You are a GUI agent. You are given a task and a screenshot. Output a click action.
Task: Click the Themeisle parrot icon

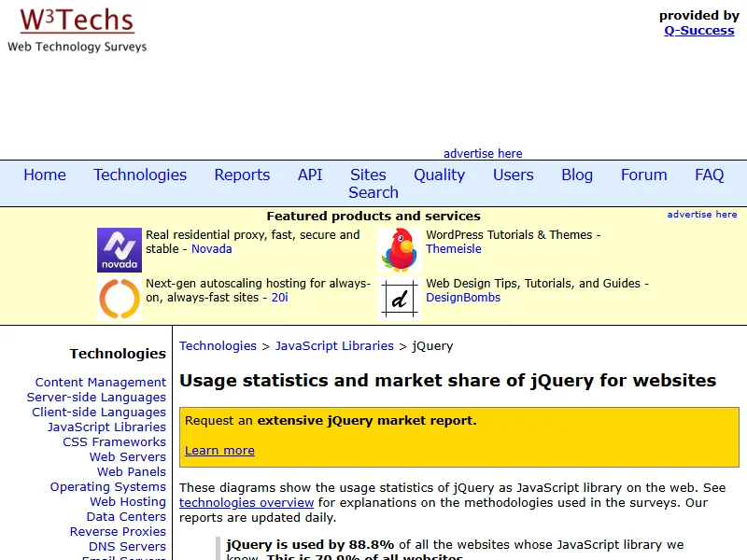pos(400,250)
